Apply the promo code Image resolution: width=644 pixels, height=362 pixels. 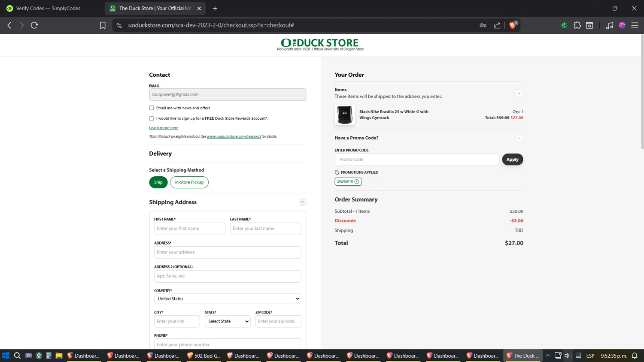point(512,160)
